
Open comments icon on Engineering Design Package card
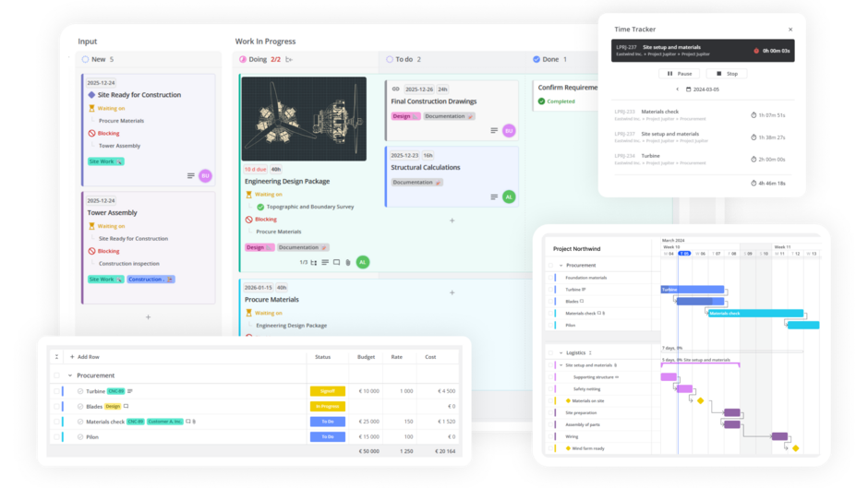point(337,263)
